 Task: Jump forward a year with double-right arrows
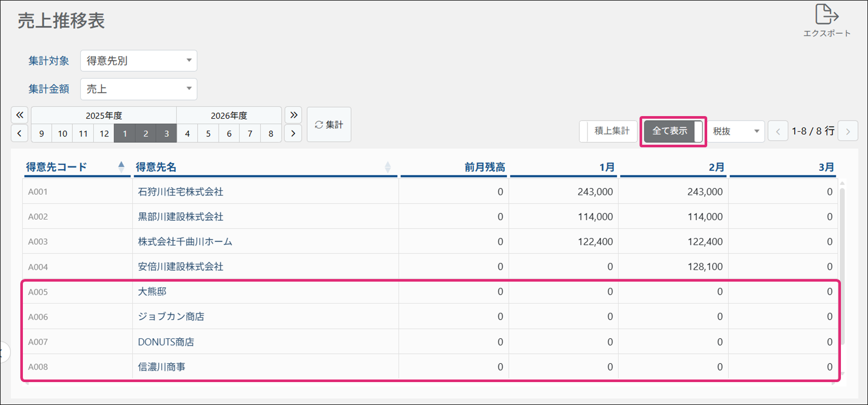[293, 115]
